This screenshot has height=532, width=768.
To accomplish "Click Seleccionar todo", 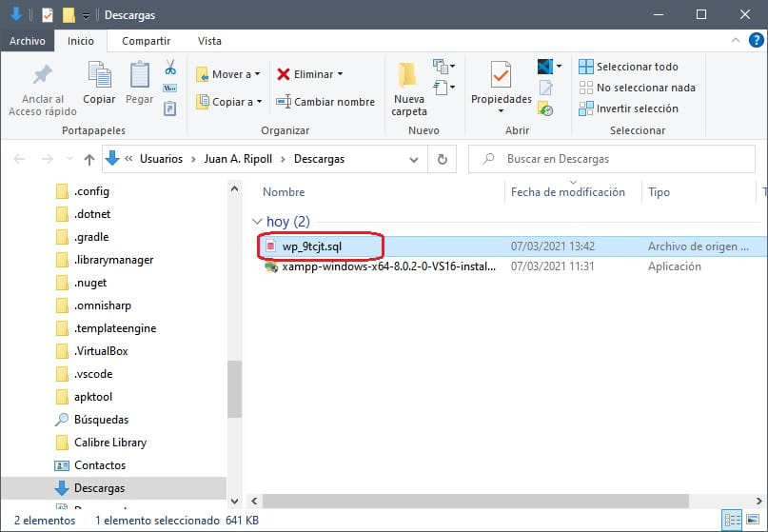I will (628, 67).
